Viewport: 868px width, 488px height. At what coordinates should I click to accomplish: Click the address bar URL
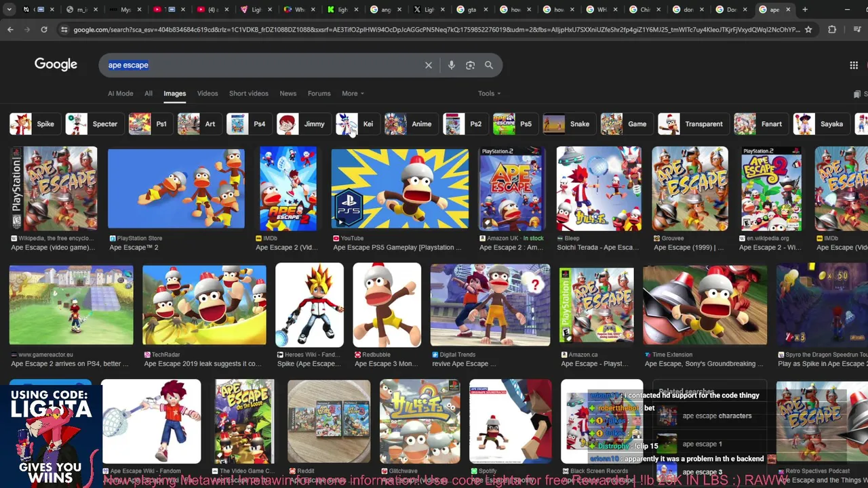(x=436, y=30)
